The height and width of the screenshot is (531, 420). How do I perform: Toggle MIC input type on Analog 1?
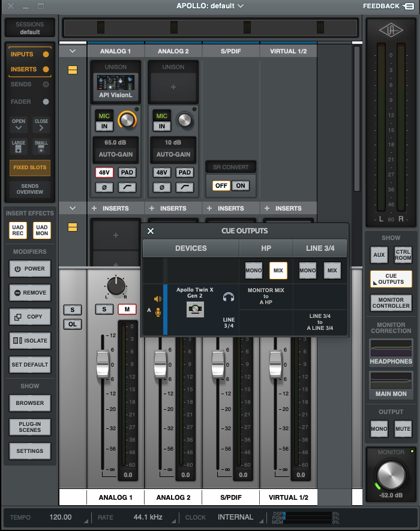(104, 116)
